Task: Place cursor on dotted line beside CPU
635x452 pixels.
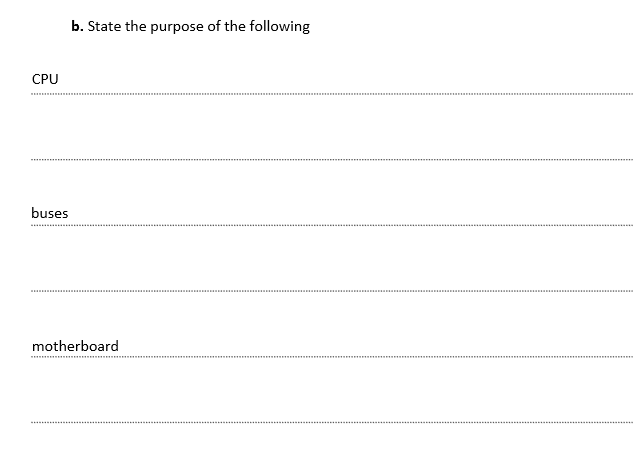Action: (332, 94)
